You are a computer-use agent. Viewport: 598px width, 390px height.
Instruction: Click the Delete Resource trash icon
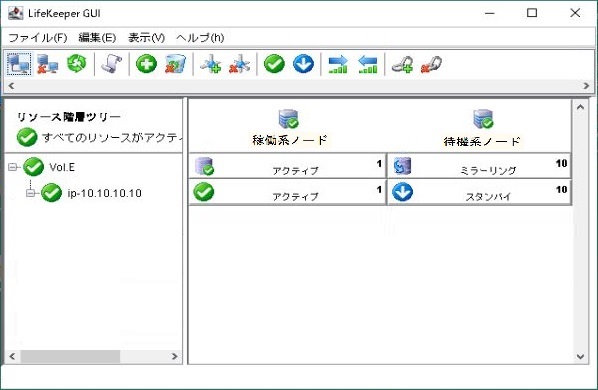click(x=175, y=64)
